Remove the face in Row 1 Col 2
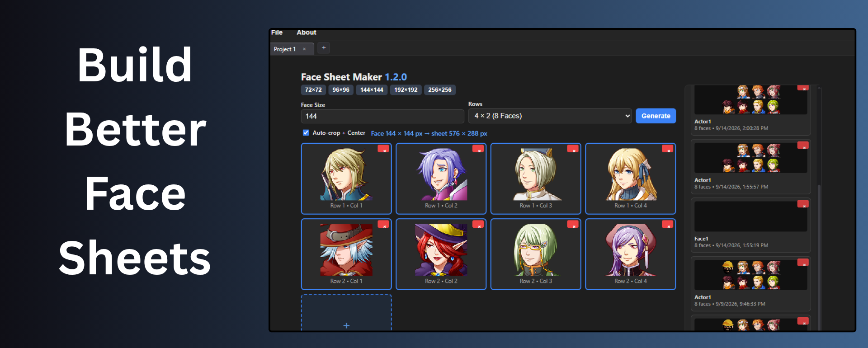The width and height of the screenshot is (868, 348). point(478,149)
